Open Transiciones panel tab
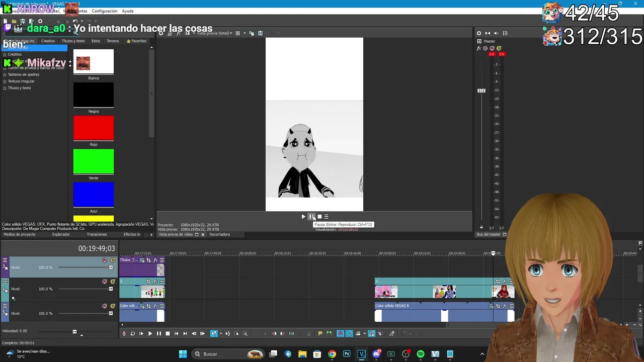Viewport: 644px width, 362px height. tap(97, 234)
